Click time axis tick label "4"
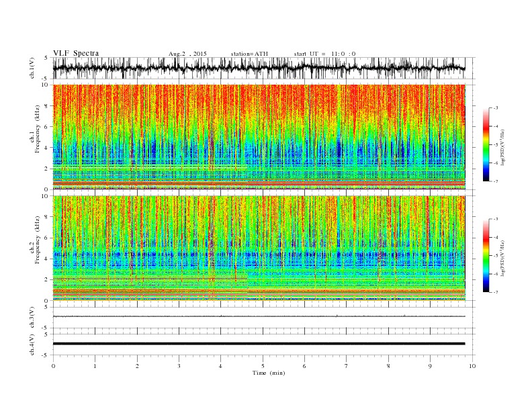532x411 pixels. (x=220, y=366)
